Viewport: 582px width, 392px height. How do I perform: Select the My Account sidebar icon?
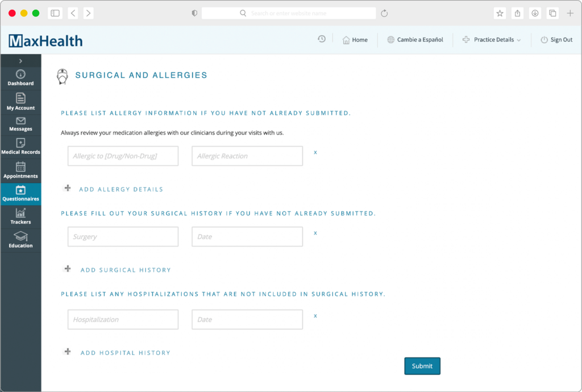click(x=20, y=101)
